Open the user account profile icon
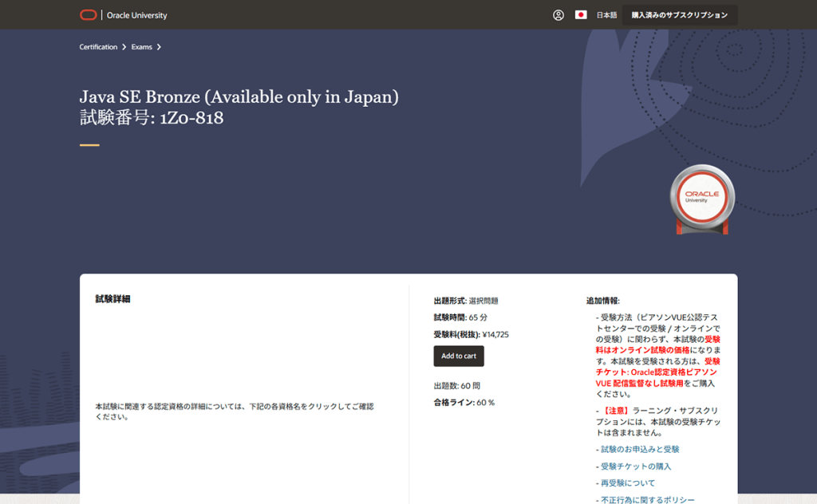This screenshot has width=817, height=504. tap(558, 15)
